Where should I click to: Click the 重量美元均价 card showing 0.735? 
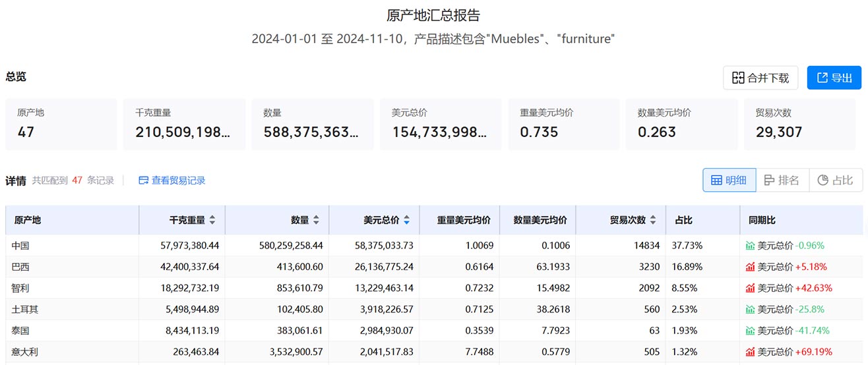(x=564, y=124)
